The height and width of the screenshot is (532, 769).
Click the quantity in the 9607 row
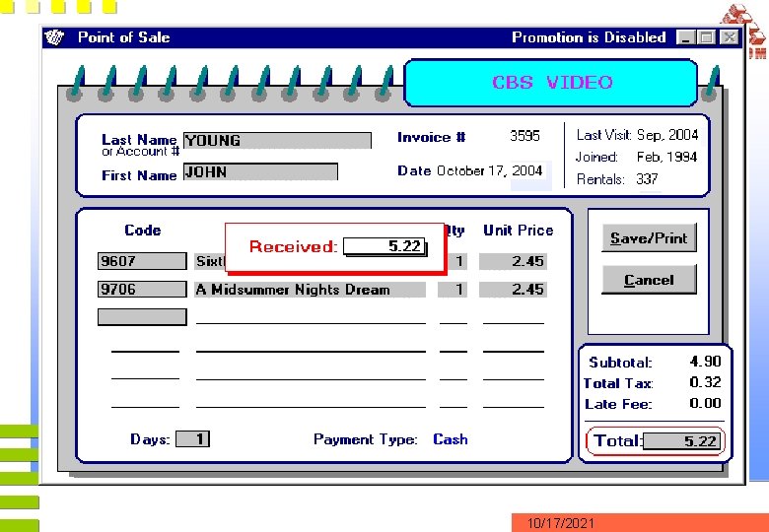(455, 262)
